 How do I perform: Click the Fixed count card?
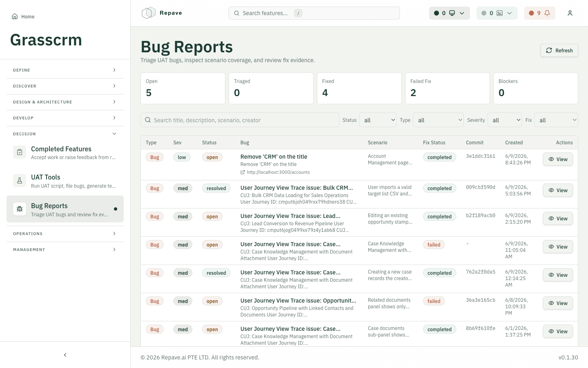[359, 88]
